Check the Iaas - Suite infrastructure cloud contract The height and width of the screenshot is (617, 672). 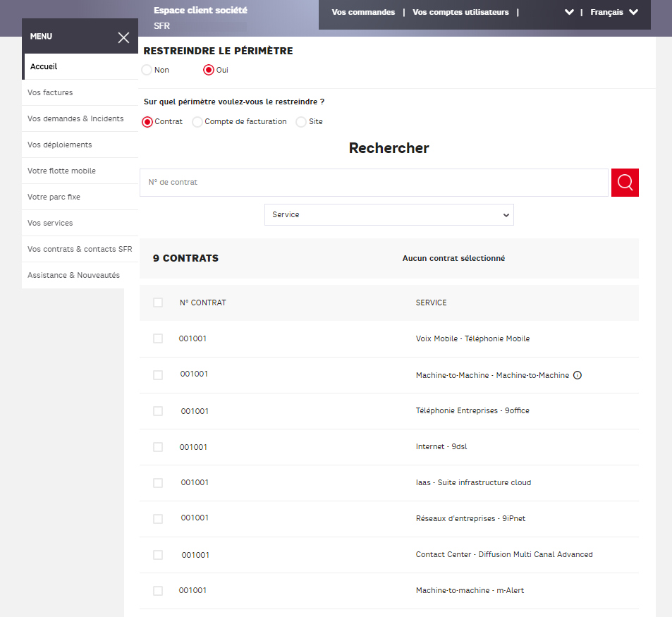pos(158,483)
